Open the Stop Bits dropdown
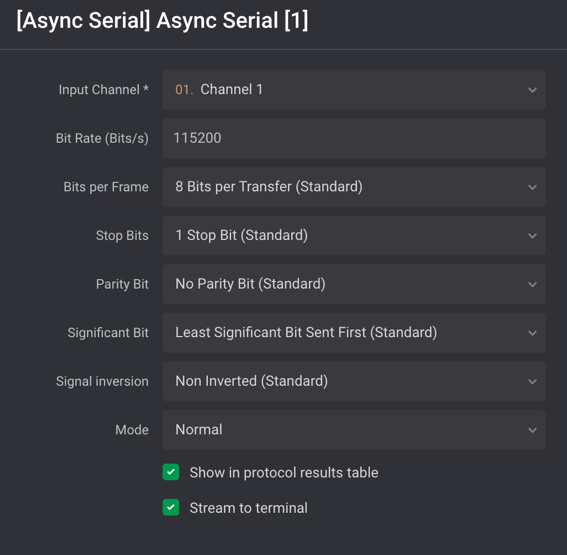This screenshot has width=567, height=555. (x=354, y=235)
